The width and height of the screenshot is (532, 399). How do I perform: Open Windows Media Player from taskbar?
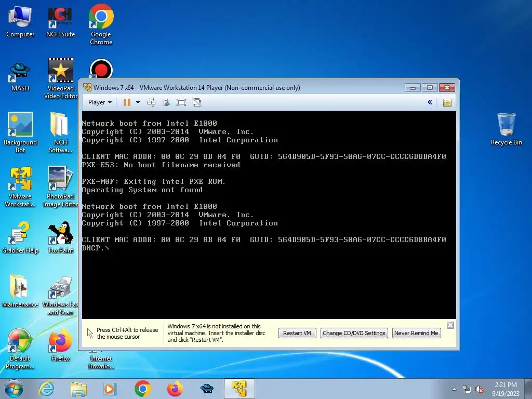coord(110,389)
